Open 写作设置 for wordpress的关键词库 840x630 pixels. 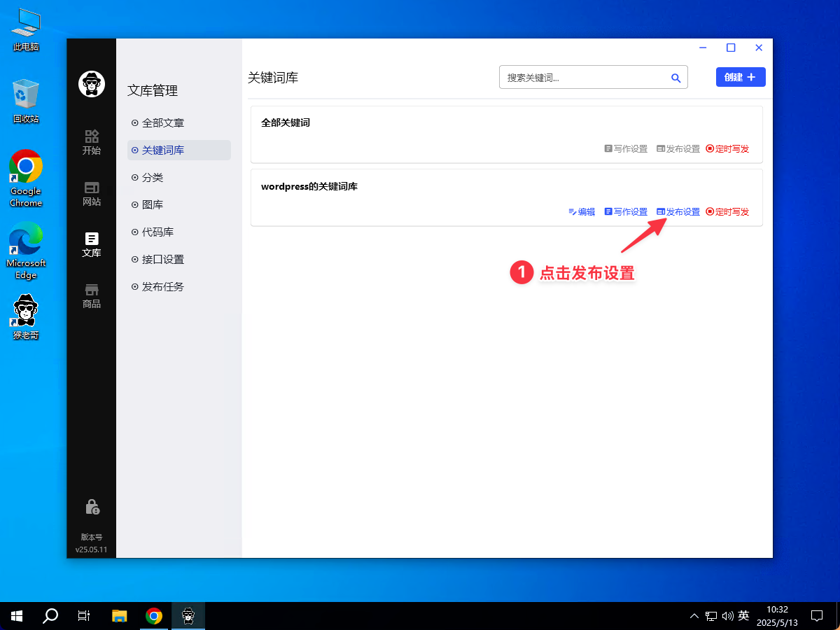626,211
